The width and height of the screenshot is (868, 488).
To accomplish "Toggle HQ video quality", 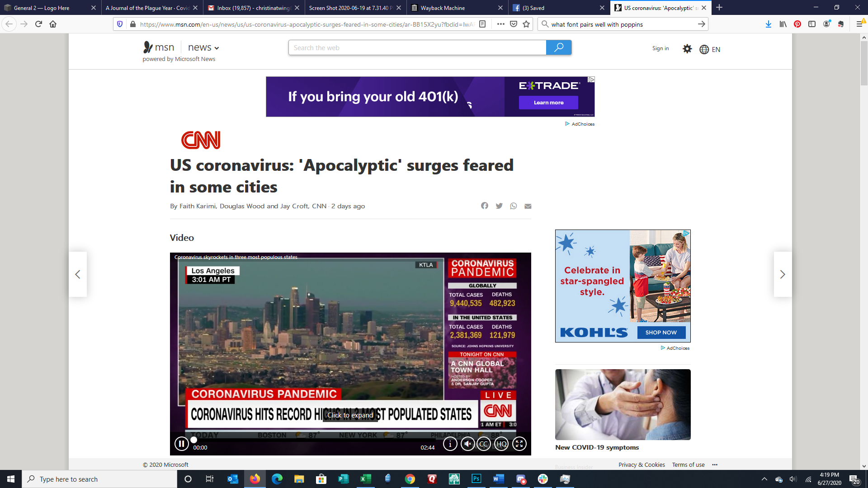I will (x=501, y=444).
